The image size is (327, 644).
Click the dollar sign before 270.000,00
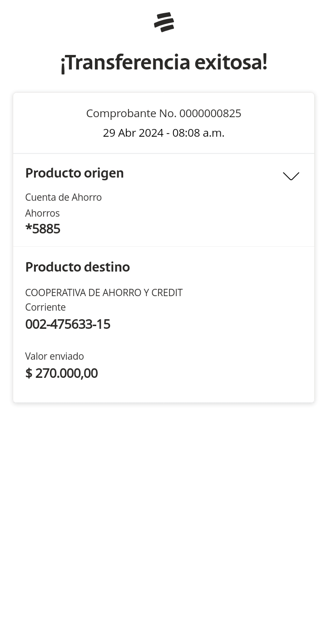point(29,373)
